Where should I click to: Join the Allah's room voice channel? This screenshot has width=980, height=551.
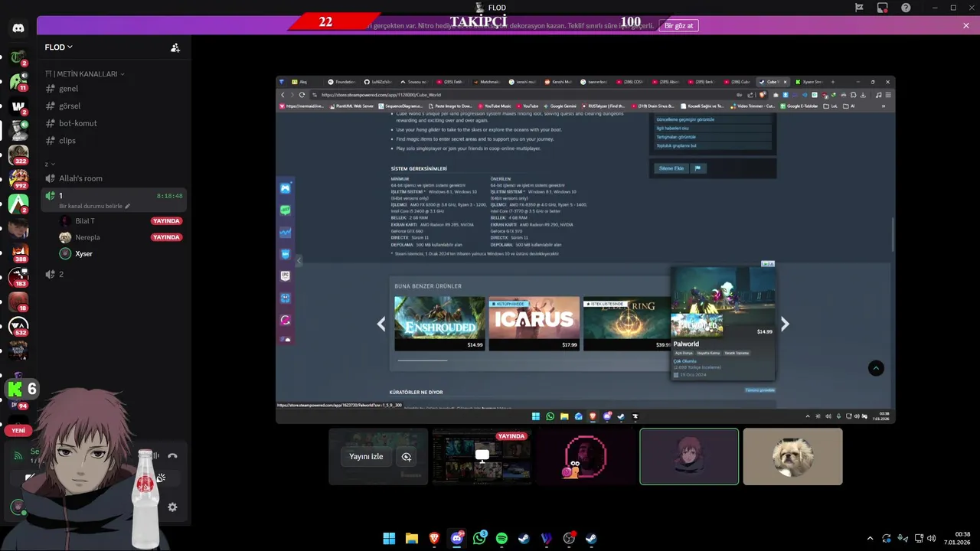114,178
